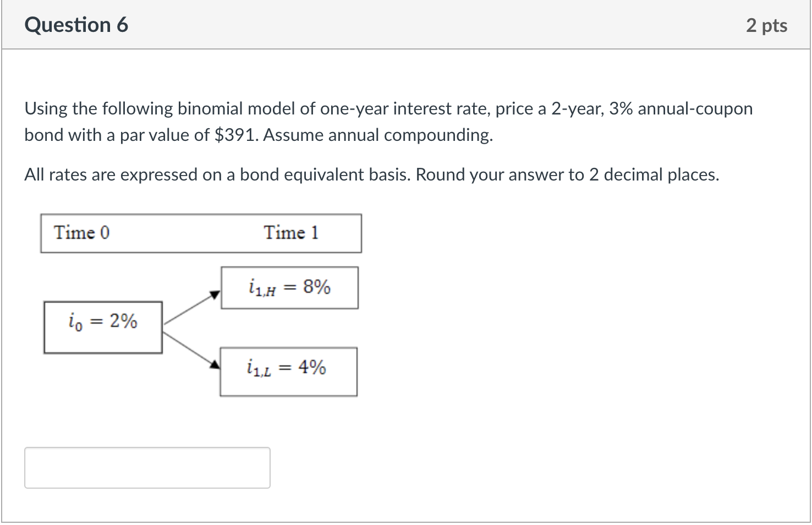Select the rounding instruction sentence
The width and height of the screenshot is (812, 525).
click(569, 174)
